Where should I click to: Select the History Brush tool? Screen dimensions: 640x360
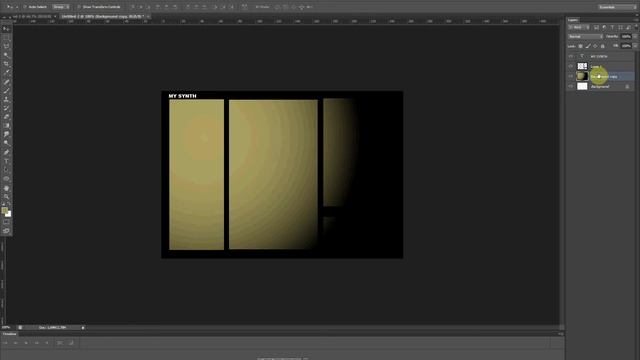click(x=6, y=108)
